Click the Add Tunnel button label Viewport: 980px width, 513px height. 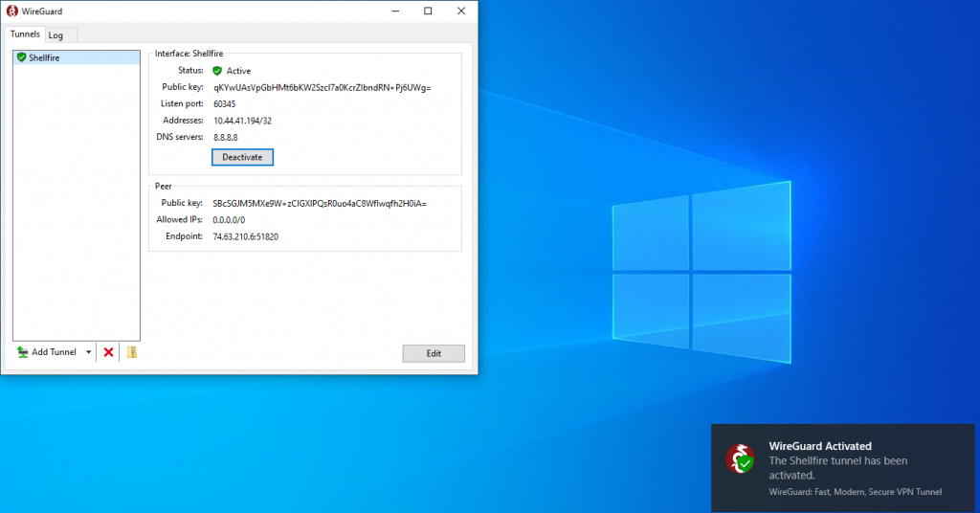pos(54,352)
